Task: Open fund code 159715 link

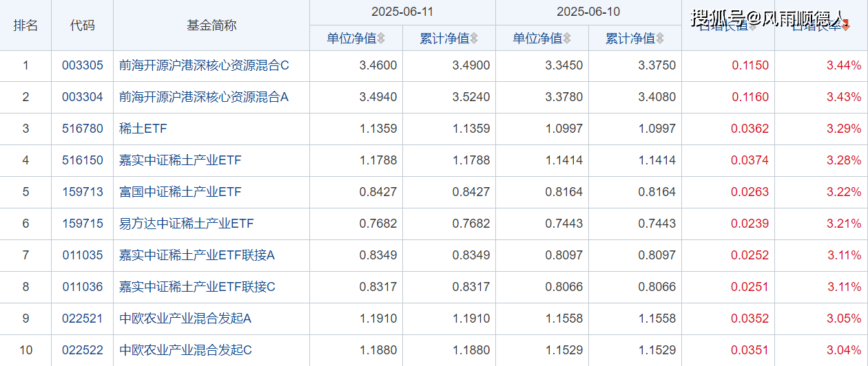Action: coord(83,224)
